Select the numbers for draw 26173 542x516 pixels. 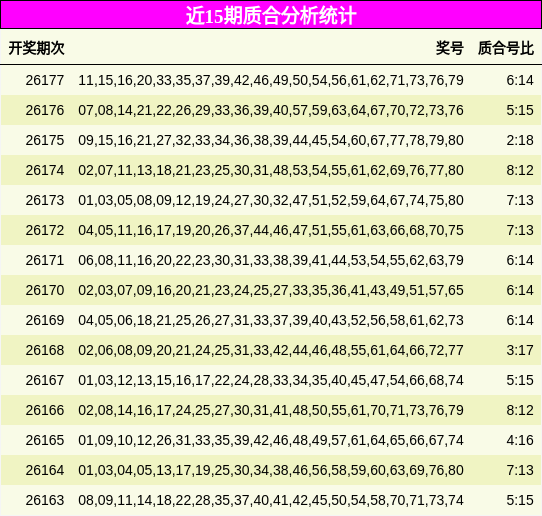(x=271, y=200)
